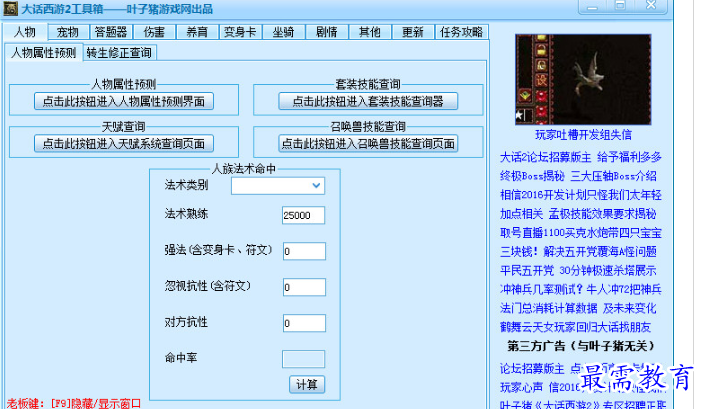
Task: Open the 更新 tab
Action: point(413,32)
